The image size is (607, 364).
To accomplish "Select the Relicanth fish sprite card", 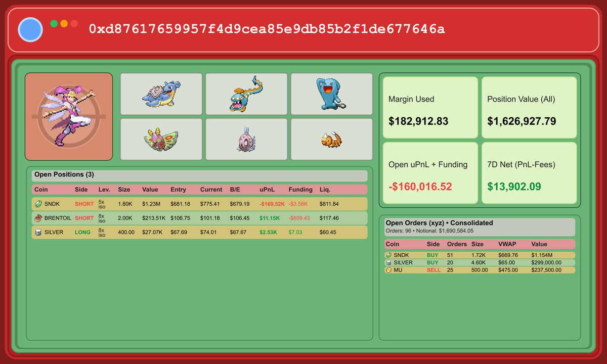I will [x=246, y=139].
